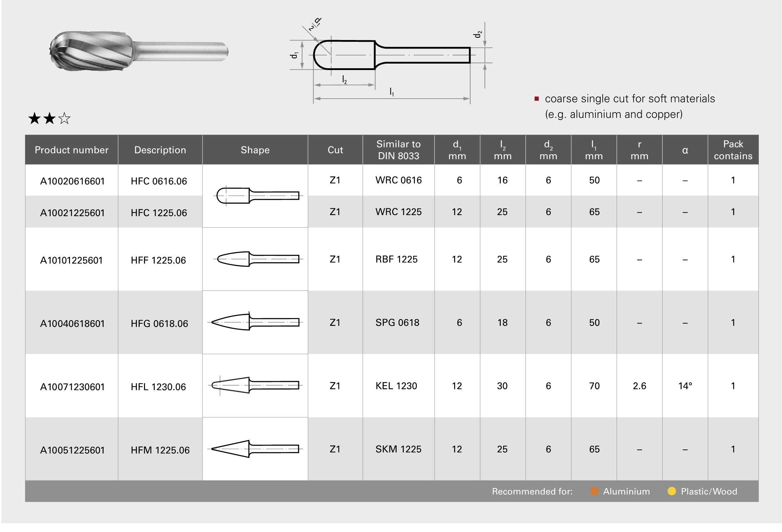Click the HFG pointed arch shape drawing
Screen dimensions: 782x532
point(255,322)
